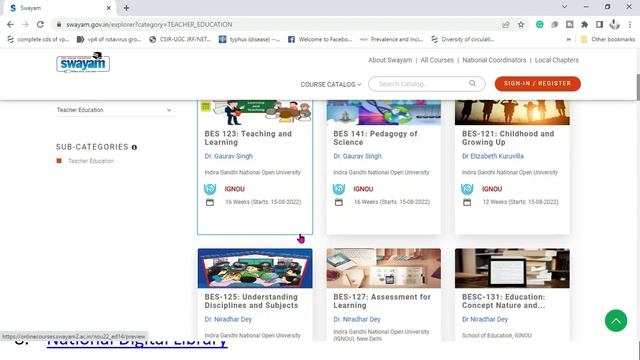Click IGNOU logo on BES 141 card
This screenshot has height=360, width=640.
tap(339, 189)
